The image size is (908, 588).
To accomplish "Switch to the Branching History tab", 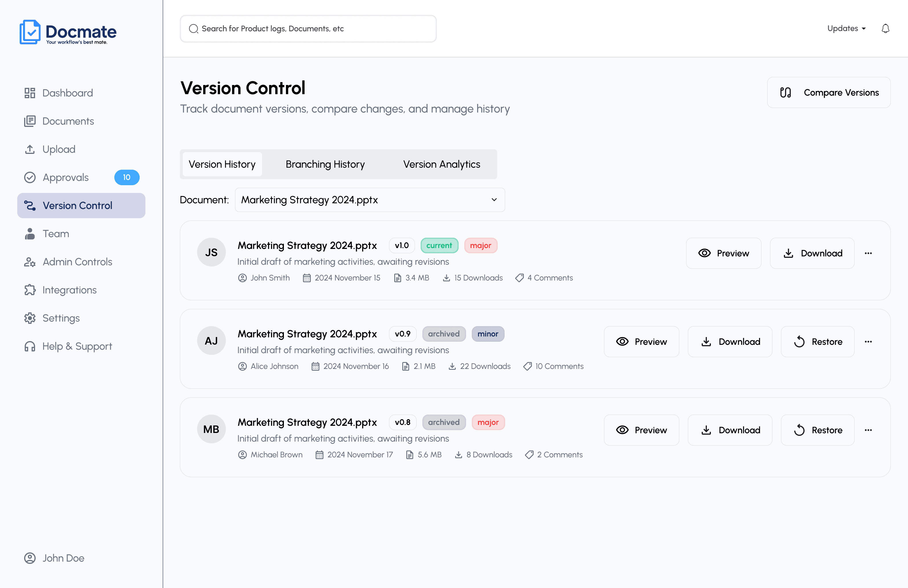I will pos(325,164).
